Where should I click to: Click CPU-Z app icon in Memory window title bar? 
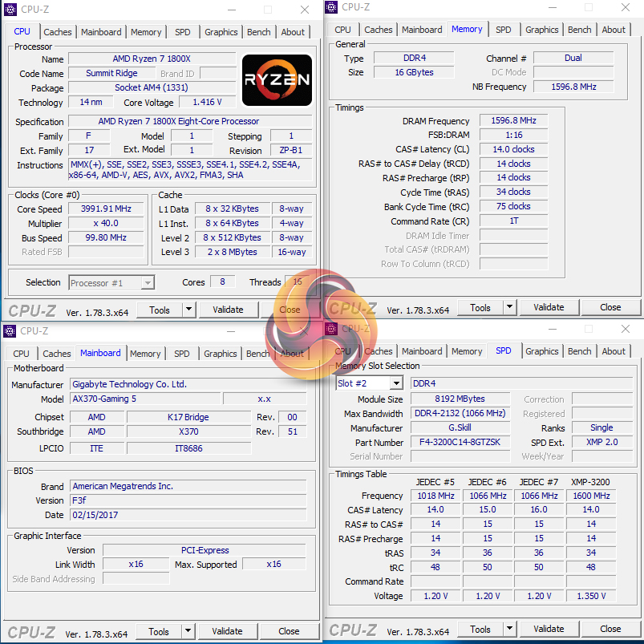pos(331,7)
